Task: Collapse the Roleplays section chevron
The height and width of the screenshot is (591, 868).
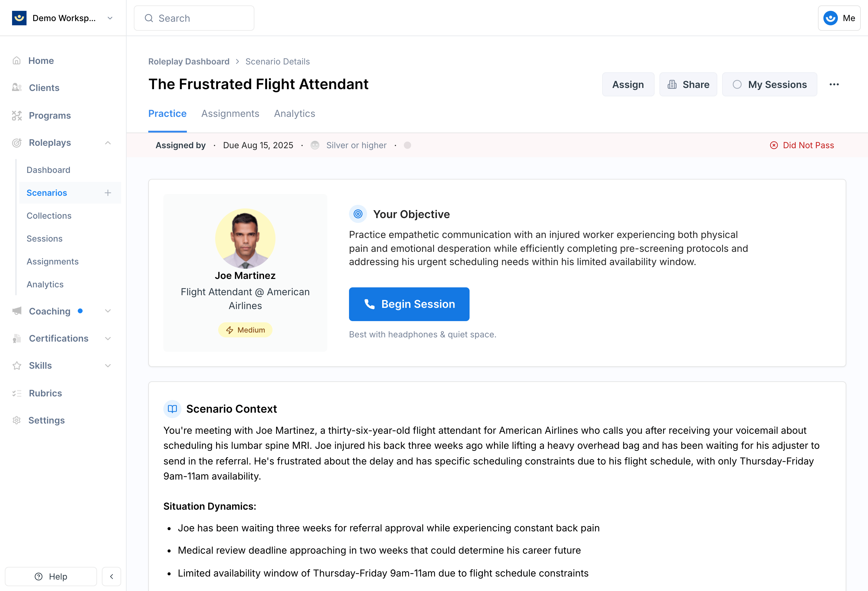Action: tap(108, 142)
